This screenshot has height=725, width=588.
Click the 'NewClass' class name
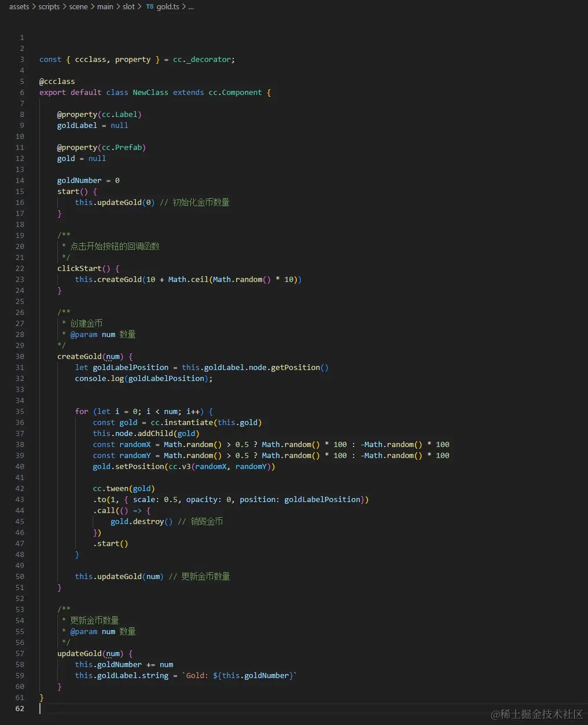coord(150,93)
